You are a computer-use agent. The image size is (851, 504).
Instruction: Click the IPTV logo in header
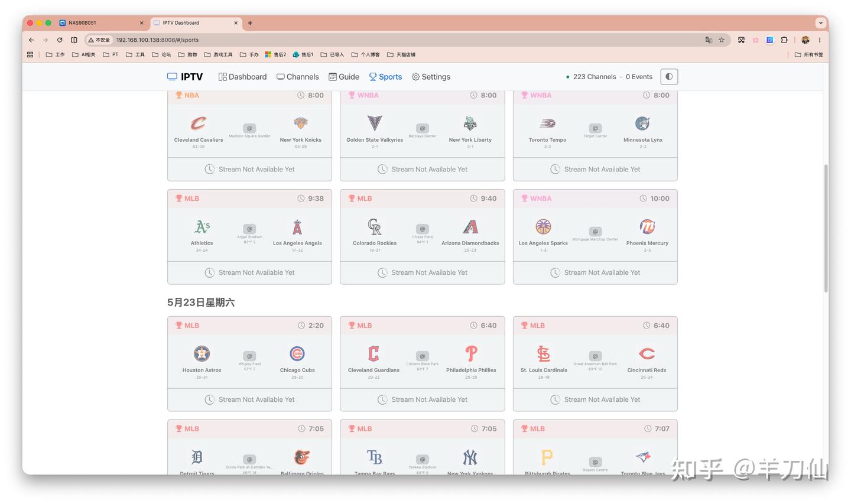click(x=185, y=77)
